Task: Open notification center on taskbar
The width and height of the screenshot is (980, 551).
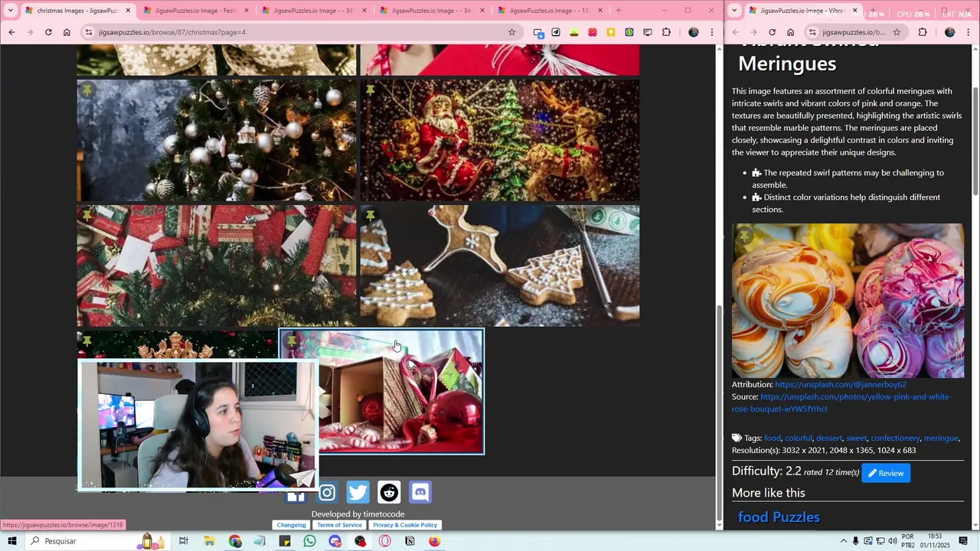Action: (963, 541)
